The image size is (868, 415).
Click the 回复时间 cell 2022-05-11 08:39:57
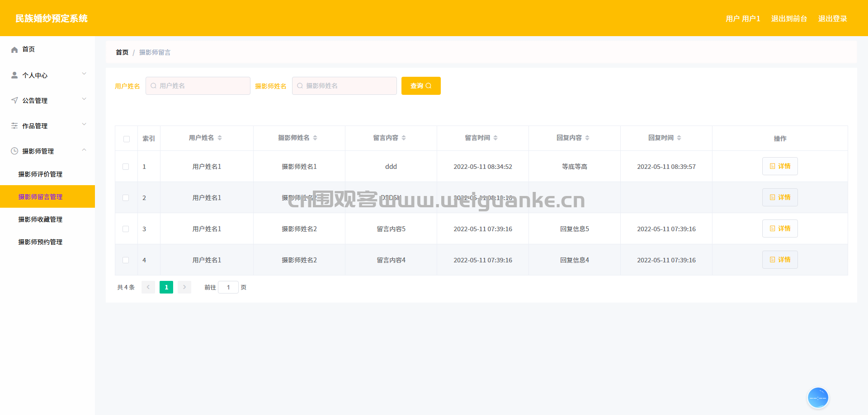(x=666, y=167)
